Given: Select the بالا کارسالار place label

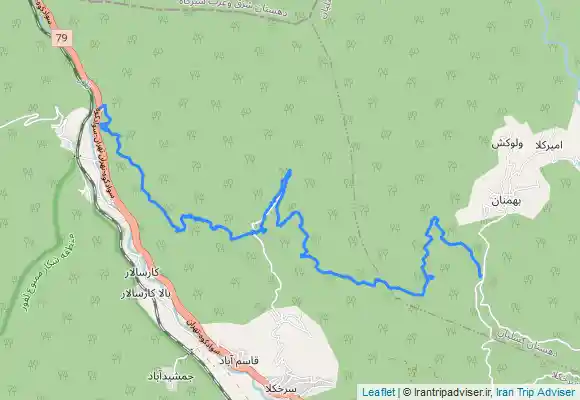Looking at the screenshot, I should tap(146, 295).
